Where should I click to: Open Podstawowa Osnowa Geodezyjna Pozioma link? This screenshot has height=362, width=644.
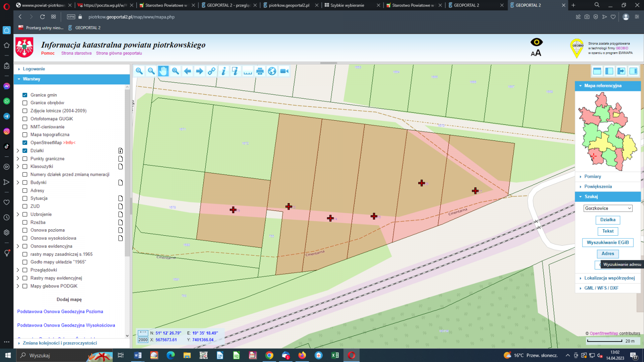[x=60, y=312]
